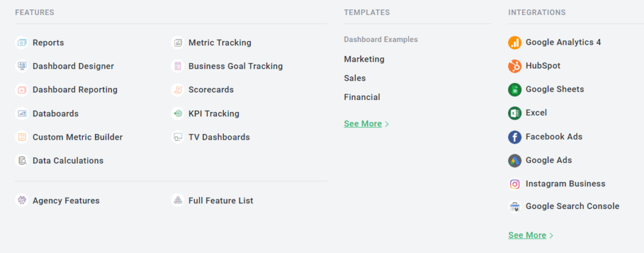644x253 pixels.
Task: Click See More under Integrations
Action: pyautogui.click(x=531, y=235)
